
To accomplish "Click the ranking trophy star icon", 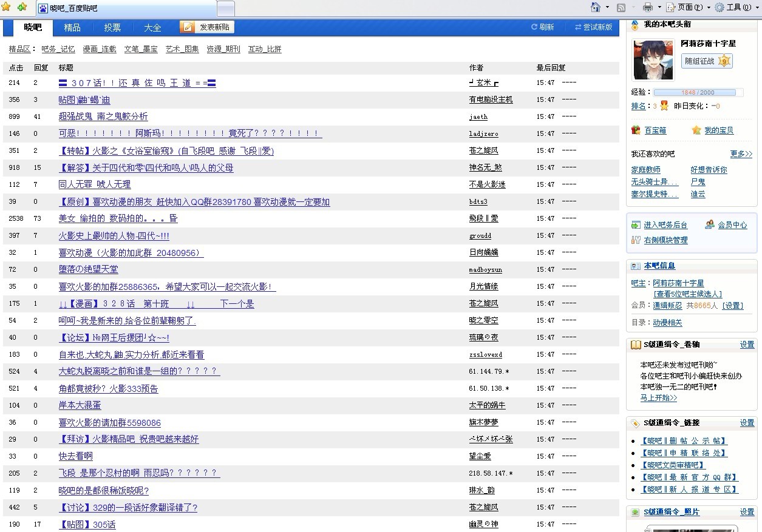I will pos(664,106).
